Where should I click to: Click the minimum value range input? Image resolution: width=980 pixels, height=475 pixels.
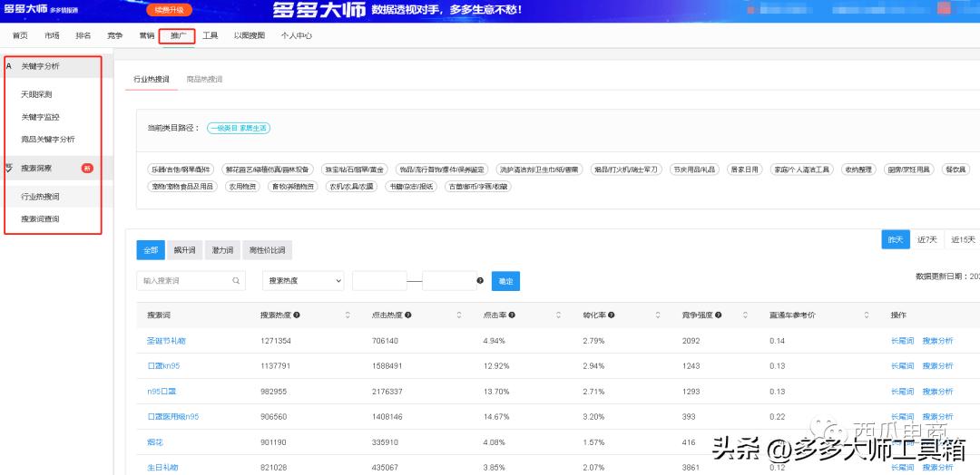(379, 281)
